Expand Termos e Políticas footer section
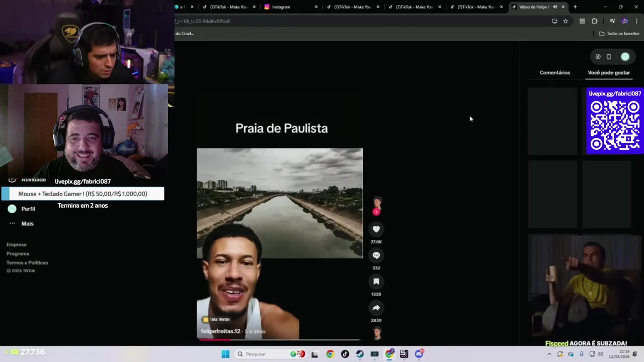Viewport: 644px width, 362px height. (x=27, y=263)
